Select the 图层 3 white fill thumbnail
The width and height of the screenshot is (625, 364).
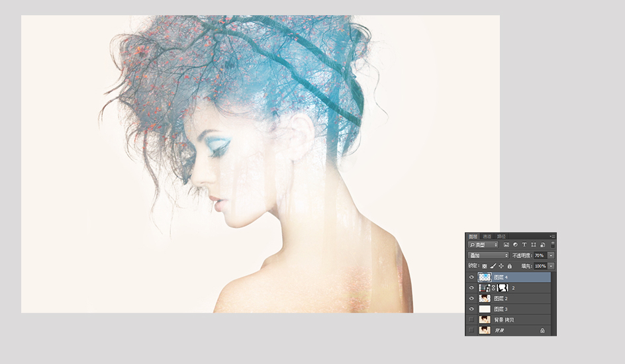tap(485, 309)
